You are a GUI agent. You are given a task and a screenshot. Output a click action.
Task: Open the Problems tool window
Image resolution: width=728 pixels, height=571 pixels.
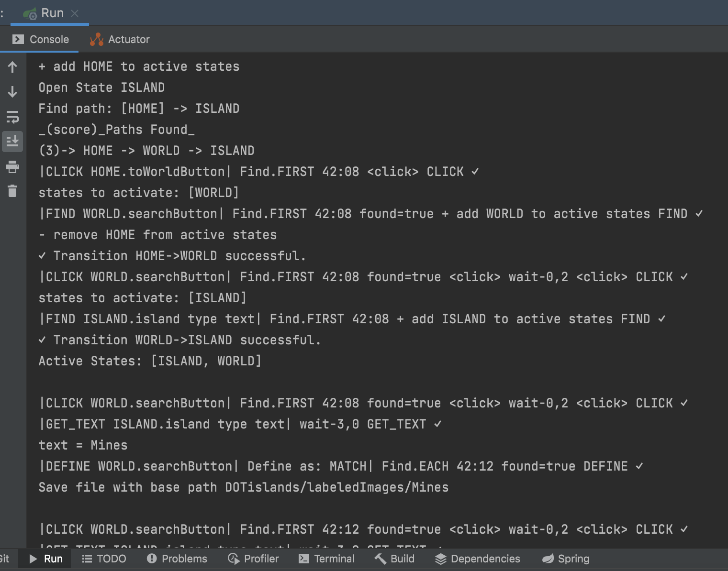click(x=177, y=559)
